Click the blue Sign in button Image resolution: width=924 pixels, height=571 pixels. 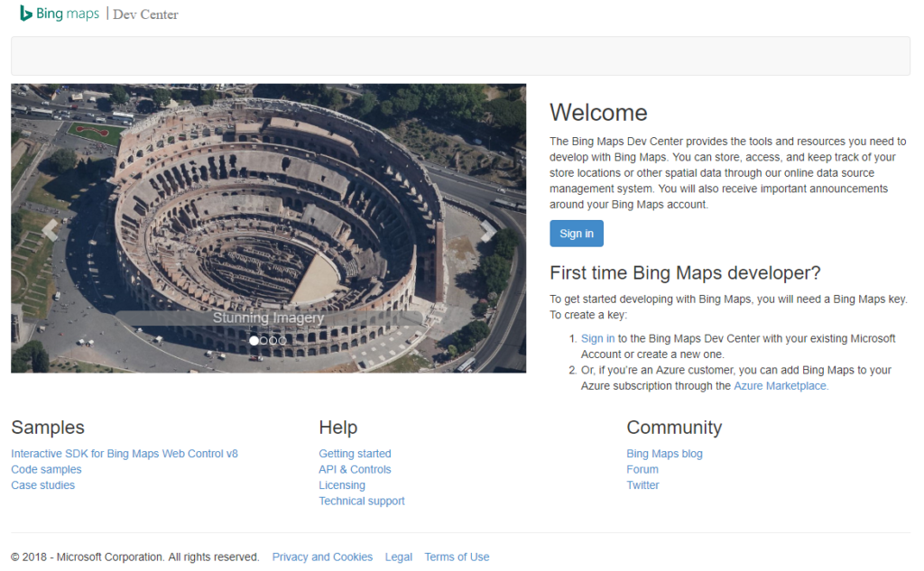576,233
